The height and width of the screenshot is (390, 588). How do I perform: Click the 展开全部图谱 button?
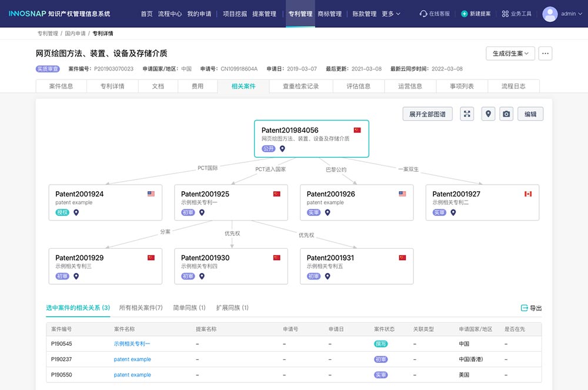[427, 114]
